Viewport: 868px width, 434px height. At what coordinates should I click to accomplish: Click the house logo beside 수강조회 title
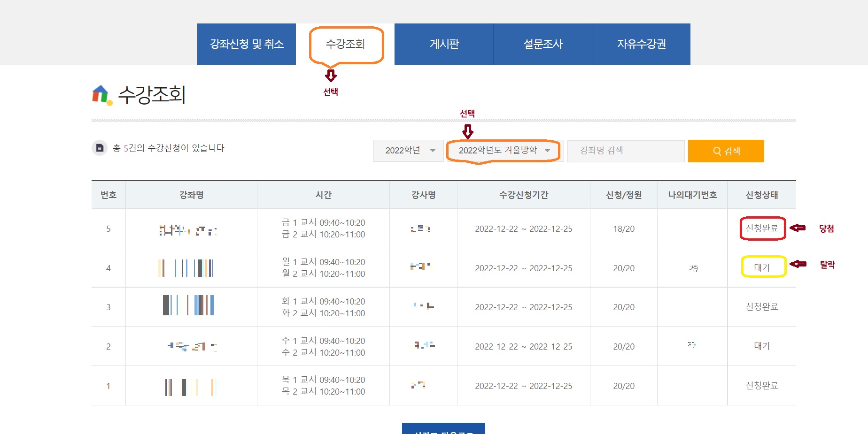click(x=102, y=95)
